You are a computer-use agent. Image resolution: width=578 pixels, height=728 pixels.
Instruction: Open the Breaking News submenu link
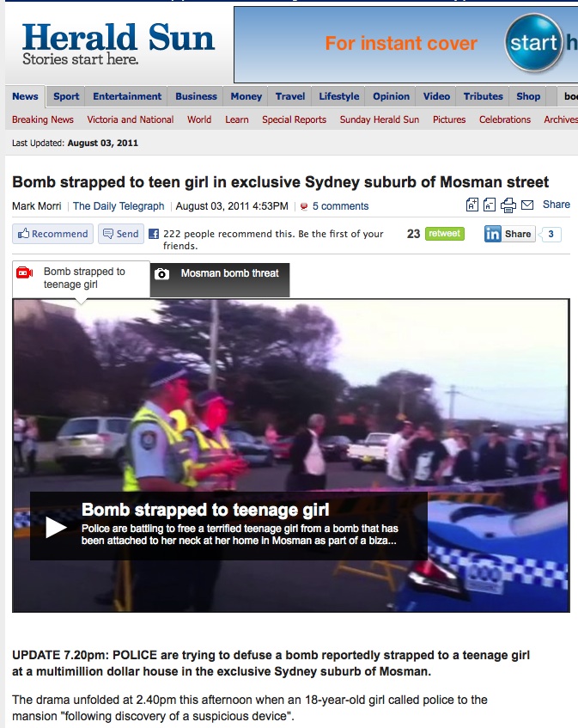pyautogui.click(x=43, y=120)
